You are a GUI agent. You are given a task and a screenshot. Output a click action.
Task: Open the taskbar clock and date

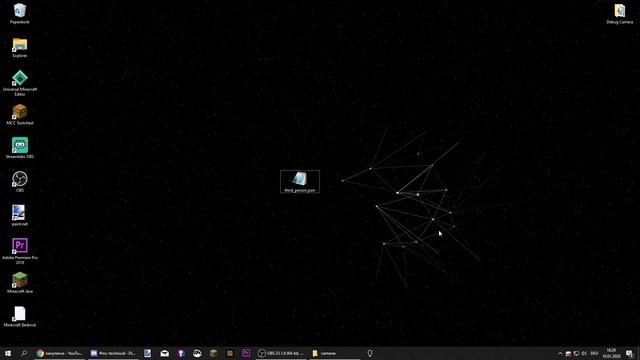611,353
